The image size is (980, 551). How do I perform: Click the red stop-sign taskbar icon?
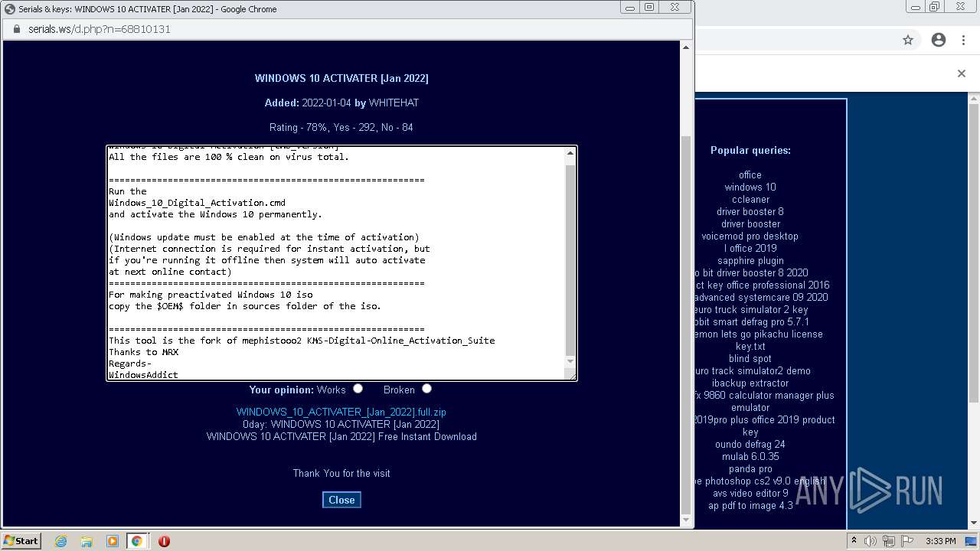click(x=164, y=541)
